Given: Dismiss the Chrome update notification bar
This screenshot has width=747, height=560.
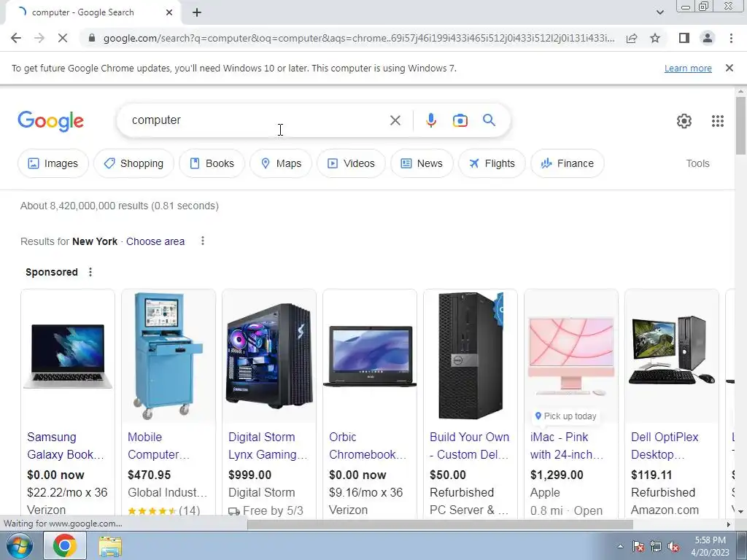Looking at the screenshot, I should [x=729, y=68].
